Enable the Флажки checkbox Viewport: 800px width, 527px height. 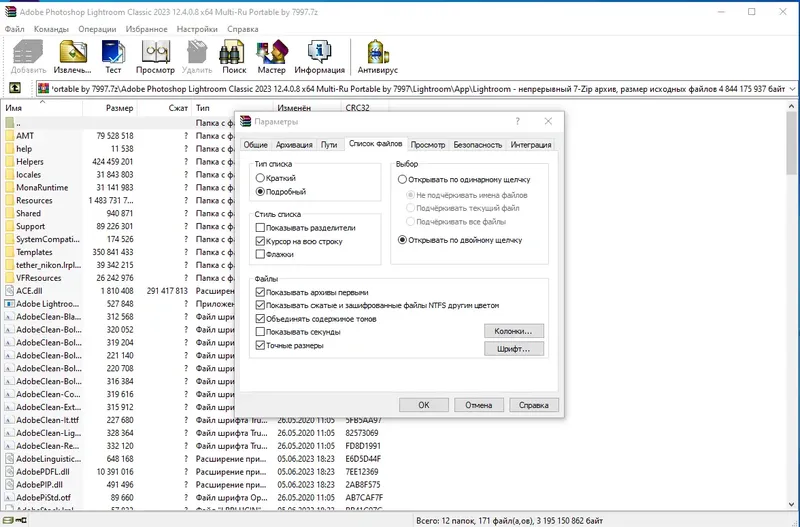click(260, 254)
